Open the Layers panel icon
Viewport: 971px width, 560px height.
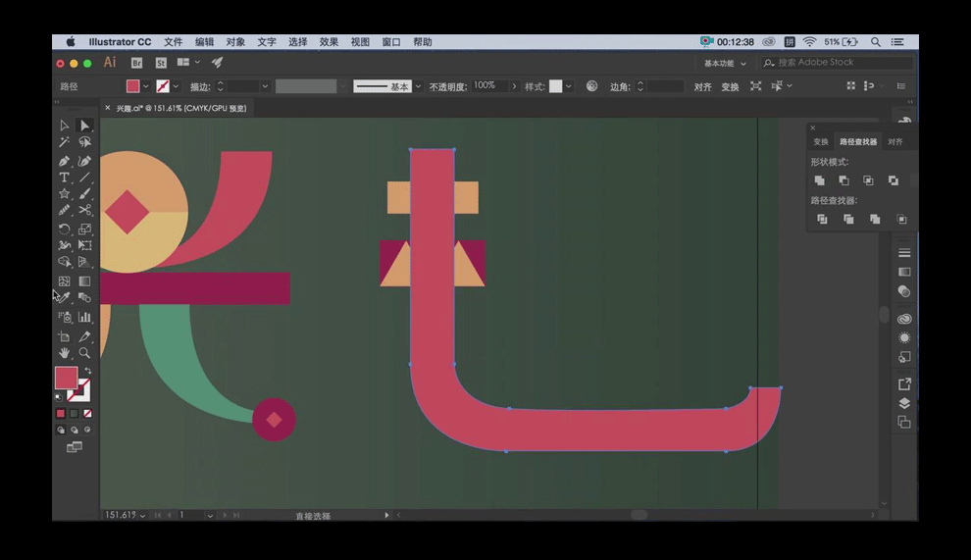[x=903, y=403]
